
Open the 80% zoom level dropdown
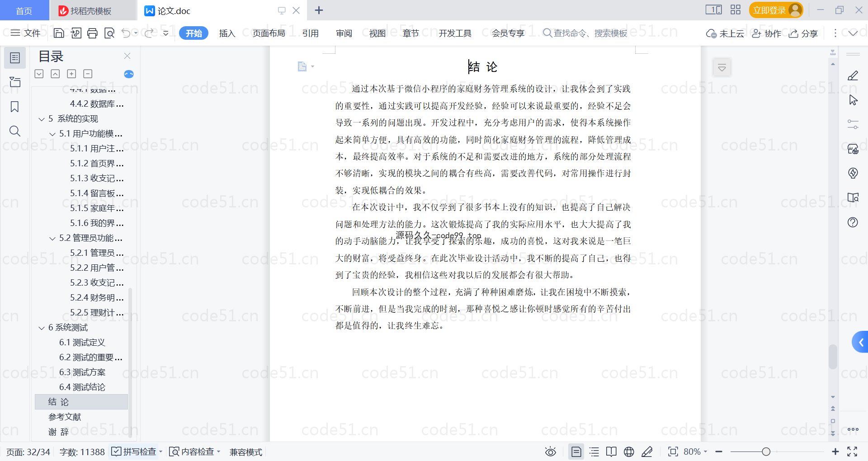695,452
